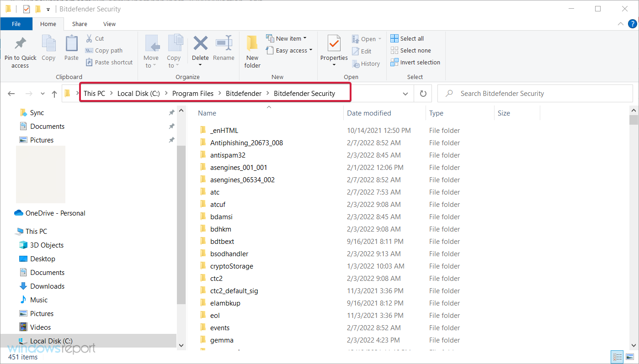Viewport: 639px width, 364px height.
Task: Switch to the Home ribbon tab
Action: click(48, 24)
